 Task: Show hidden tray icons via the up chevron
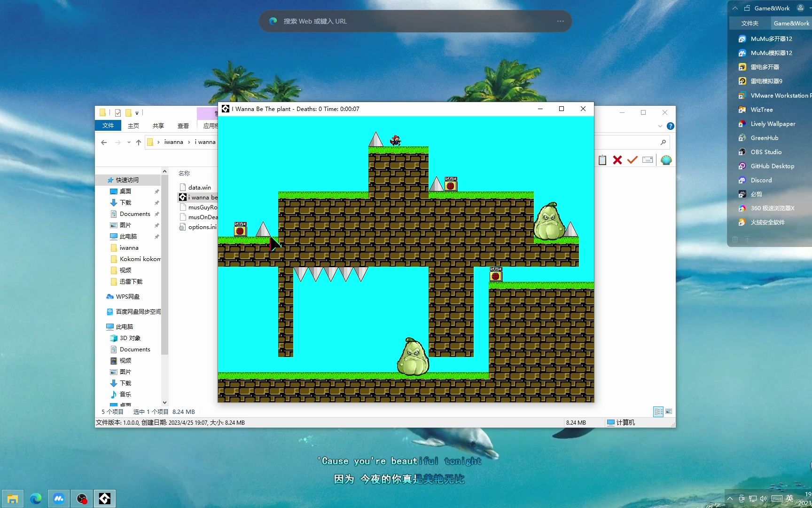(730, 499)
